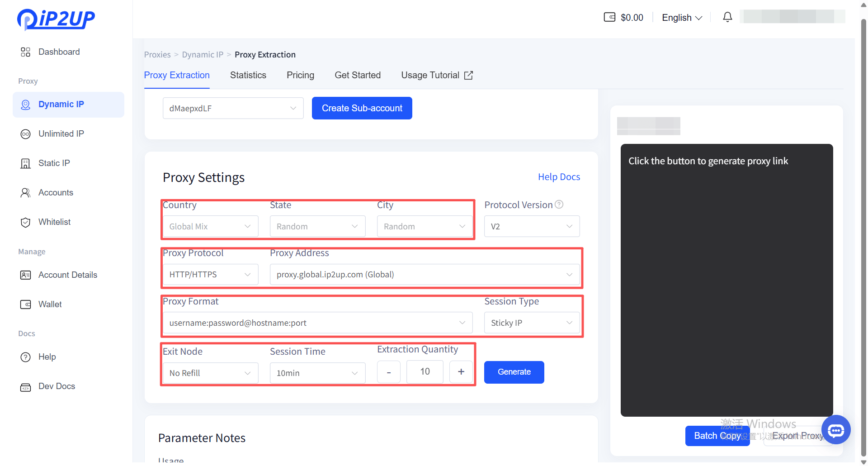The height and width of the screenshot is (466, 868).
Task: Click the Static IP building icon
Action: (26, 163)
